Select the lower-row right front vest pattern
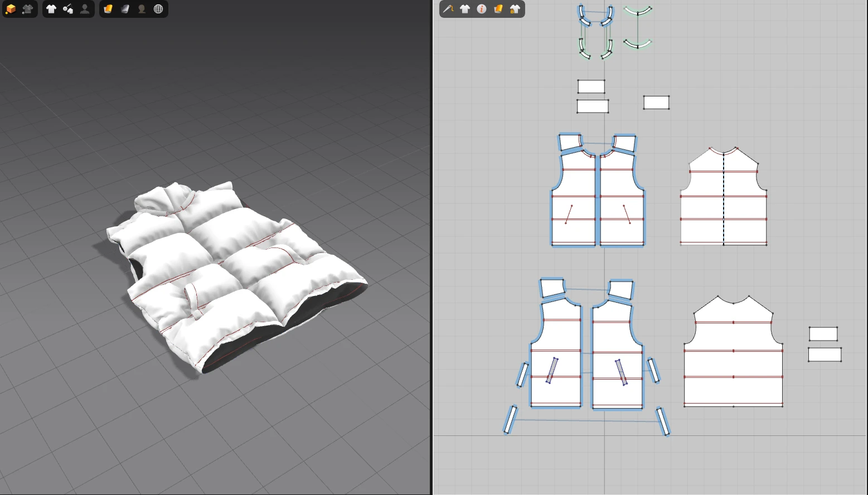The height and width of the screenshot is (495, 868). pyautogui.click(x=617, y=354)
